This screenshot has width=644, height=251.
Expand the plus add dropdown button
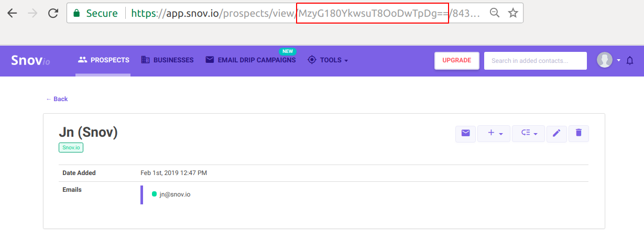click(494, 134)
